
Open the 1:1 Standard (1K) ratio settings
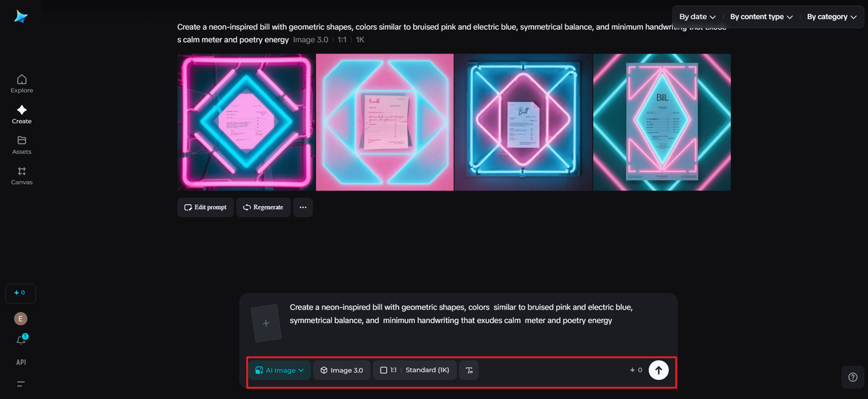click(415, 371)
